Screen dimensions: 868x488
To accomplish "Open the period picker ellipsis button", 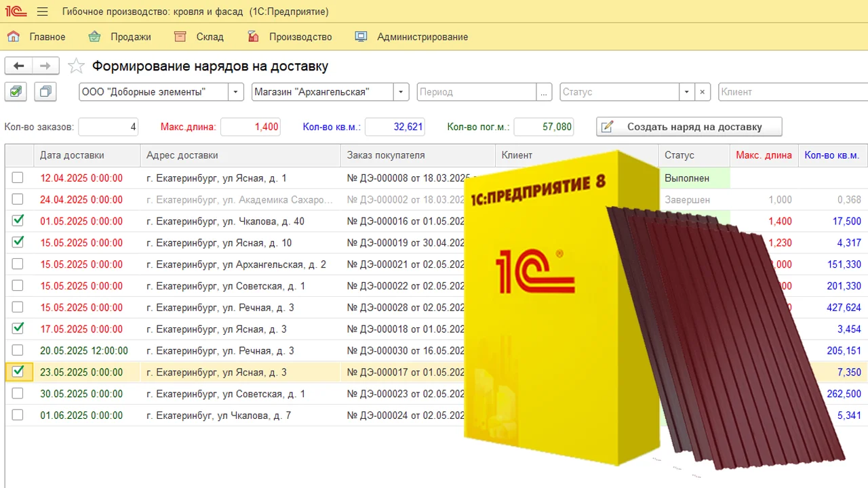I will (x=544, y=91).
